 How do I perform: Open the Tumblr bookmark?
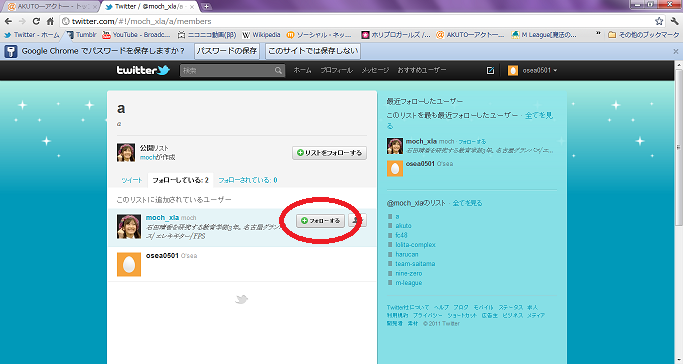tap(81, 35)
